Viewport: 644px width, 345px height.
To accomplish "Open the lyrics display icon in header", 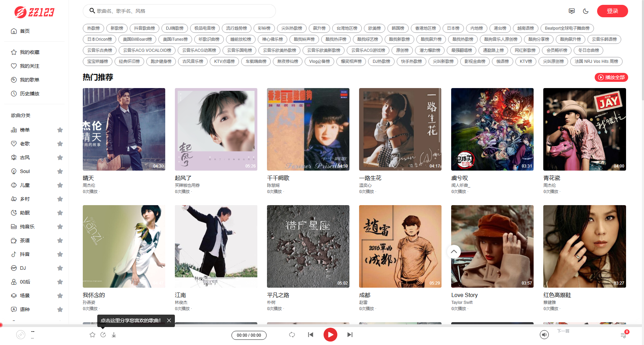I will tap(572, 11).
